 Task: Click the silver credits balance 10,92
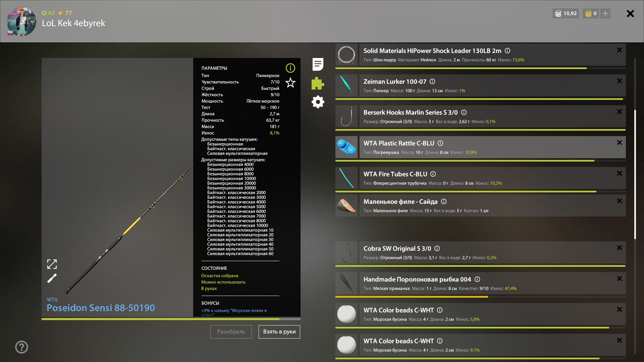(566, 13)
